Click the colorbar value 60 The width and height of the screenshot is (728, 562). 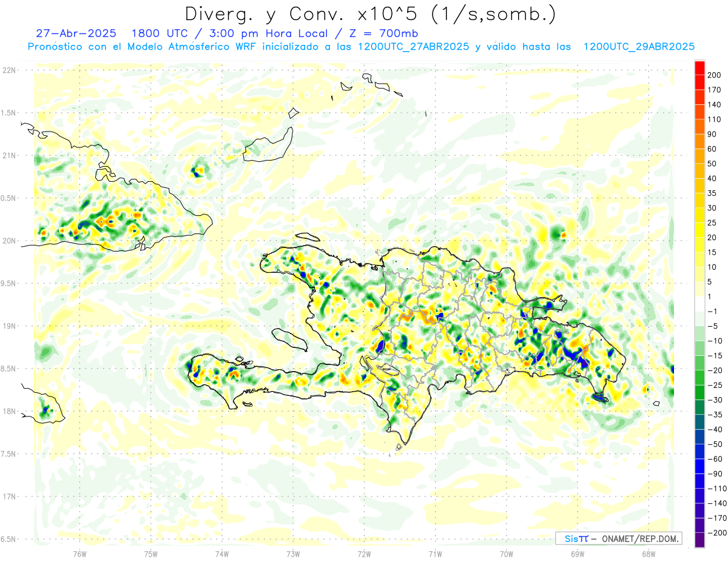click(x=712, y=149)
